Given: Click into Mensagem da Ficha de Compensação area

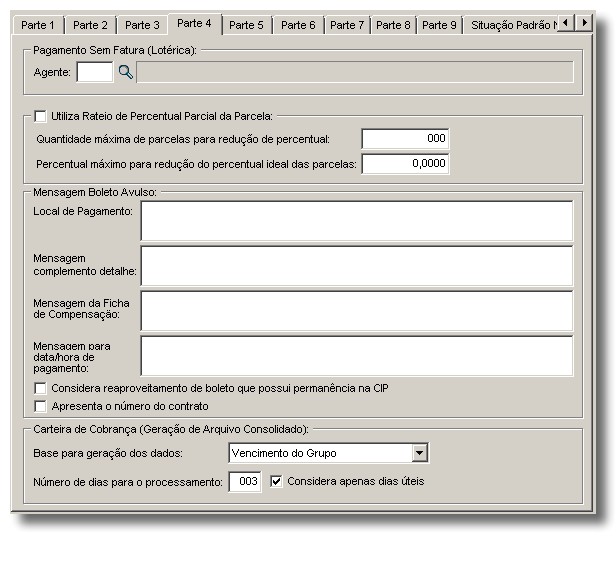Looking at the screenshot, I should 357,311.
